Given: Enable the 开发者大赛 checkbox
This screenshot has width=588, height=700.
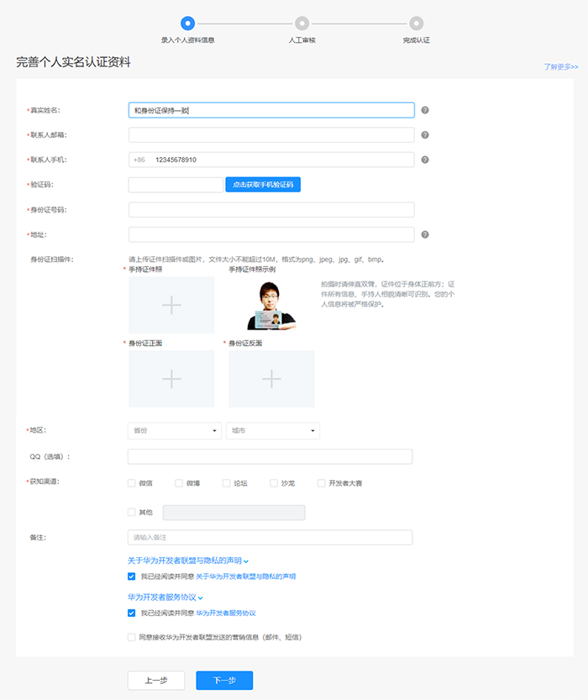Looking at the screenshot, I should (x=321, y=483).
